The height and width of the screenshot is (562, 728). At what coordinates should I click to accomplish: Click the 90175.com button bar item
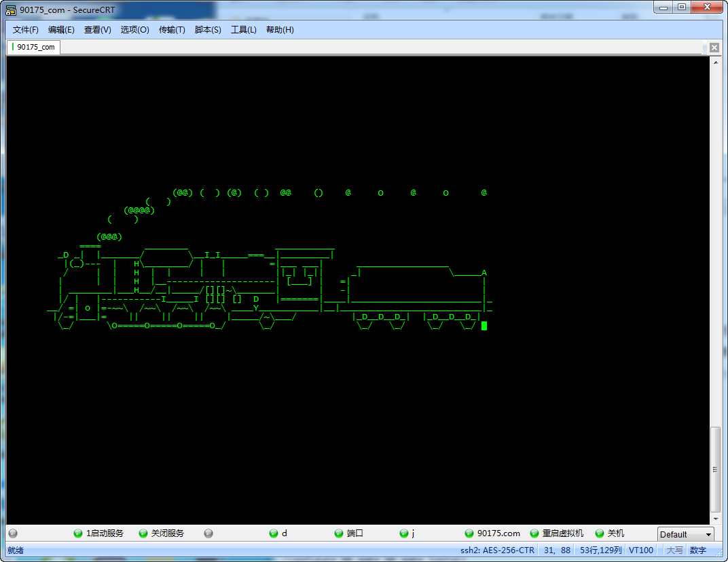click(x=492, y=533)
